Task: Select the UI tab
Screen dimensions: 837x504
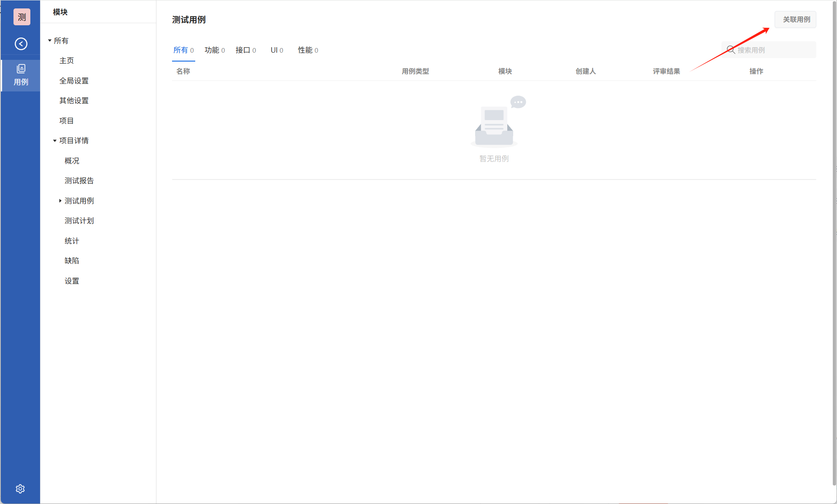Action: pos(277,50)
